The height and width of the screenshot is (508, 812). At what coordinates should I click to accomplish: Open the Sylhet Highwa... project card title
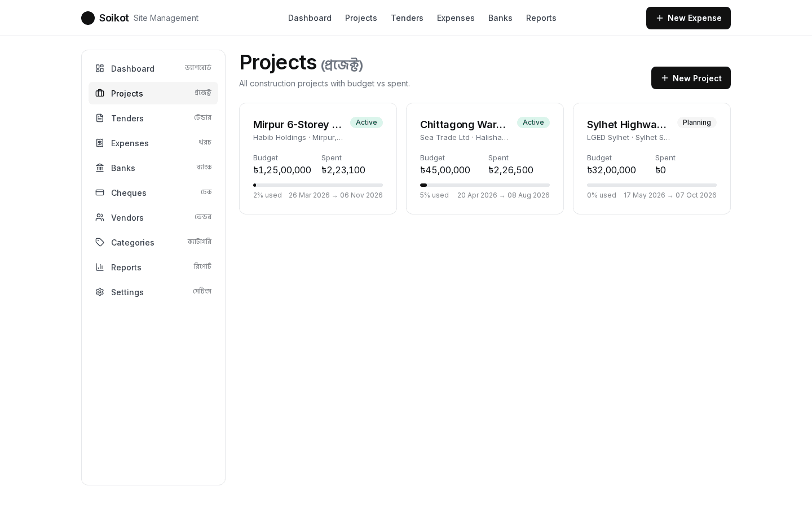[627, 125]
